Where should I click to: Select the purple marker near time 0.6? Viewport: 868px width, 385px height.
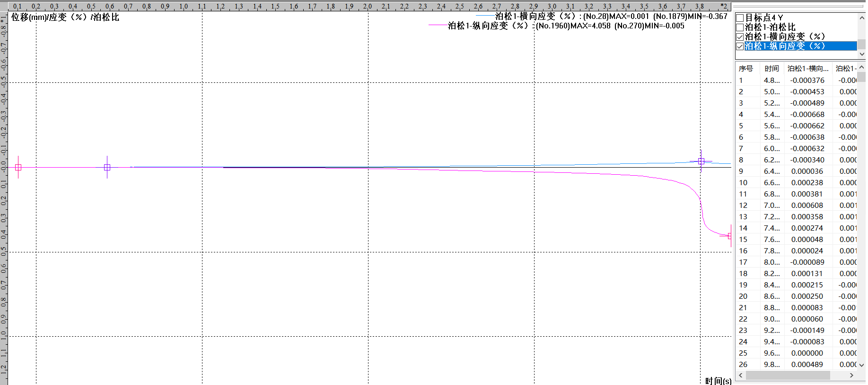[x=107, y=167]
